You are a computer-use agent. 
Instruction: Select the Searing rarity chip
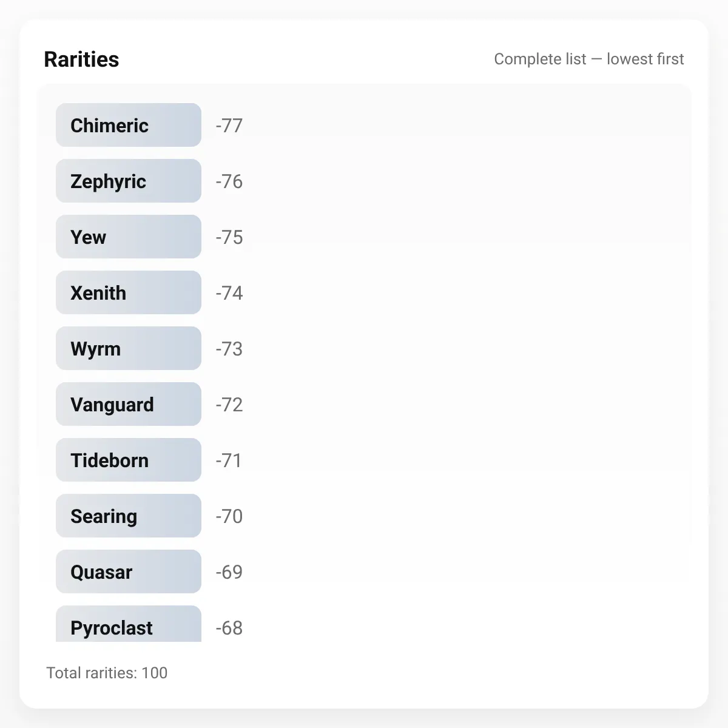(x=129, y=516)
